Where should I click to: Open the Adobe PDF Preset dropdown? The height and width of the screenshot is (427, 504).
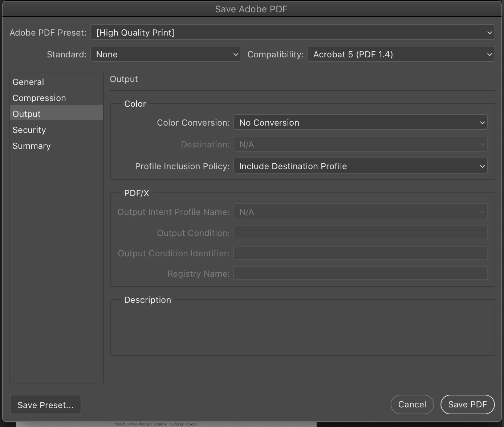tap(292, 32)
